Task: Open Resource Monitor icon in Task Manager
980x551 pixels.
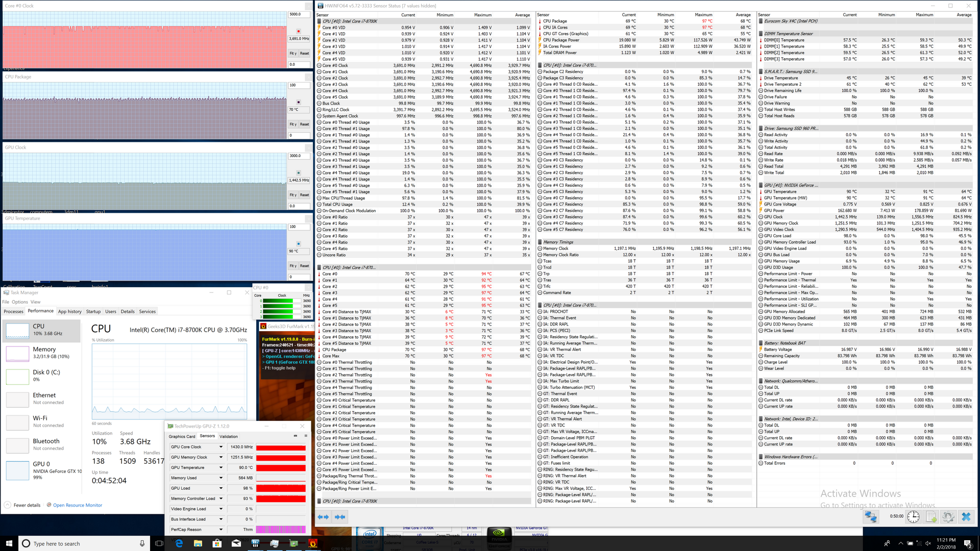Action: click(49, 505)
